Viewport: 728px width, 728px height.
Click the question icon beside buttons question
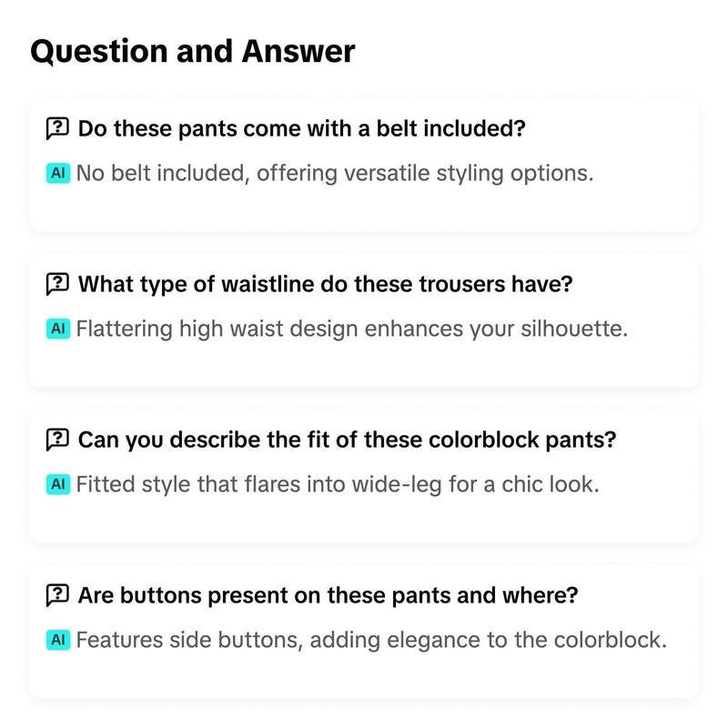(57, 595)
